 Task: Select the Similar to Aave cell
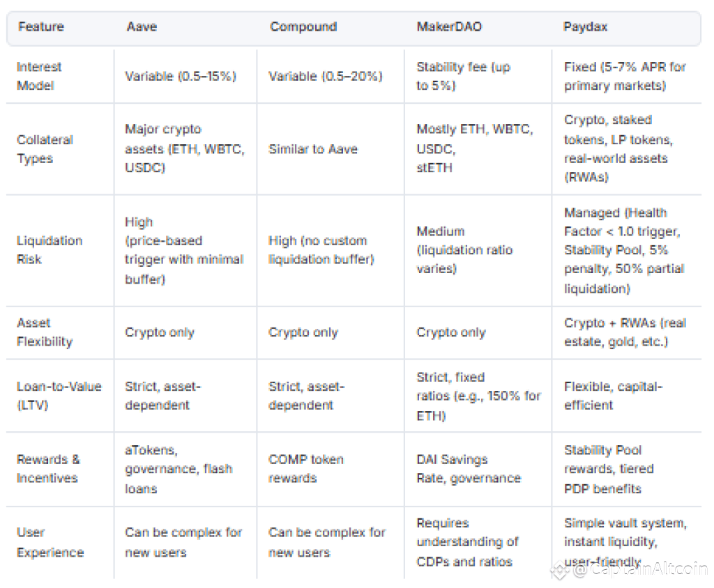click(313, 149)
